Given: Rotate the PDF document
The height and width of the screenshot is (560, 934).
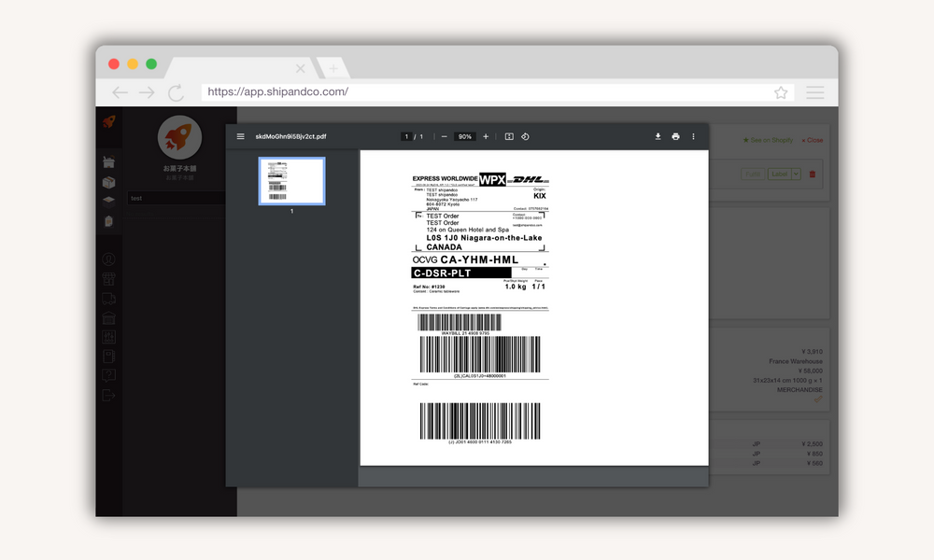Looking at the screenshot, I should 525,136.
